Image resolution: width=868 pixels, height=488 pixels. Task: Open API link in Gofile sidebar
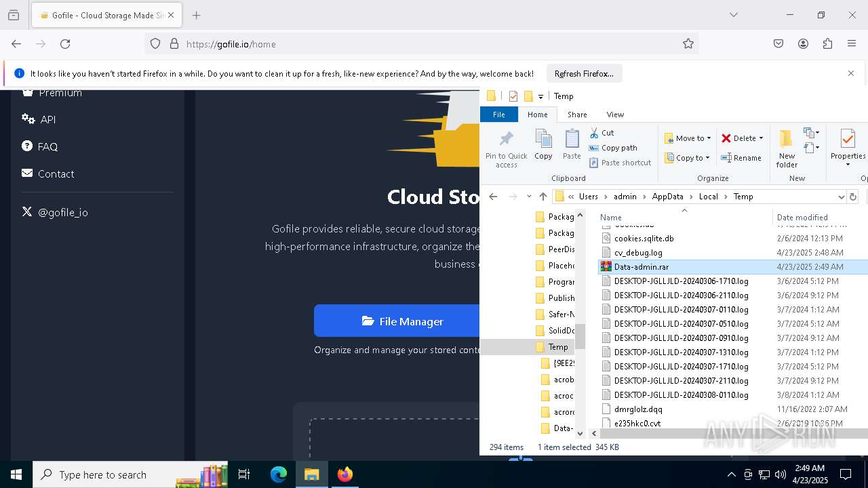click(39, 119)
